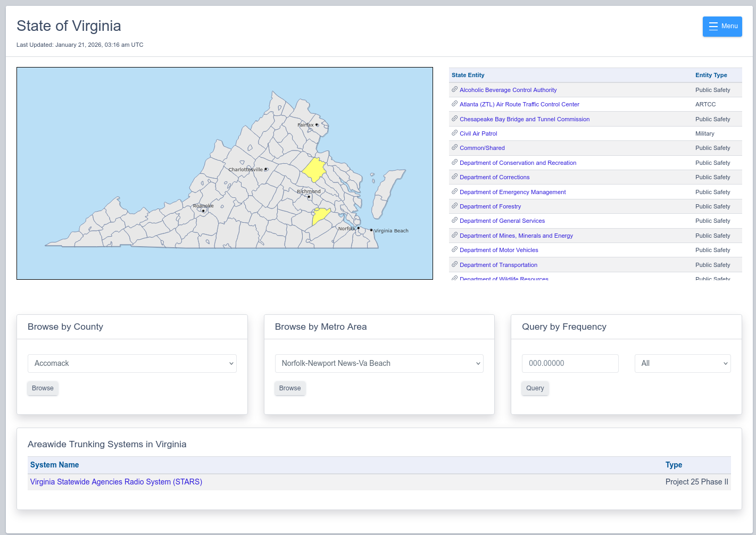Screen dimensions: 756x535
Task: Click link icon beside Motor Vehicles
Action: coord(454,249)
